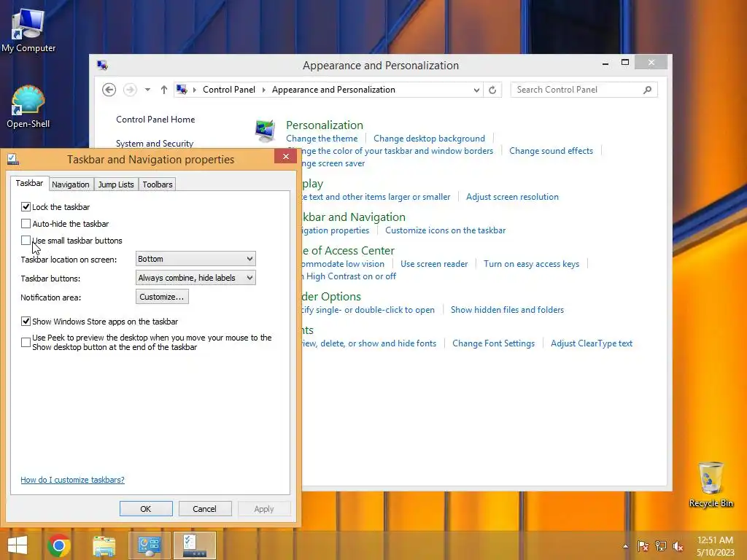Click Change the theme link
The image size is (747, 560).
pos(322,138)
